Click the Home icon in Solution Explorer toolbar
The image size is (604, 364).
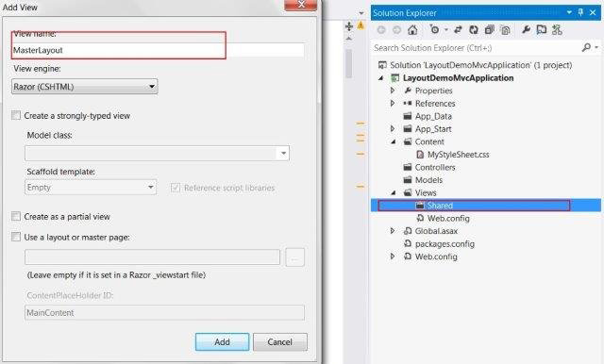pyautogui.click(x=412, y=29)
